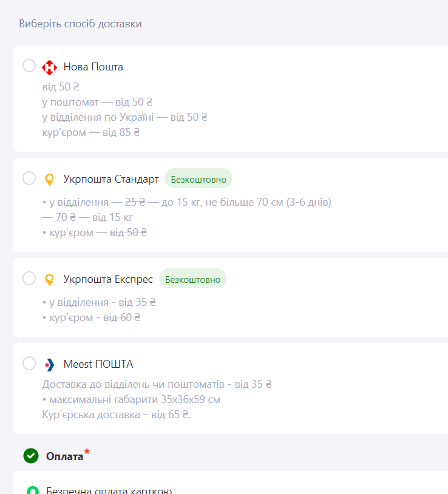The image size is (448, 494).
Task: Select the Укрпошта Стандарт radio button
Action: 29,178
